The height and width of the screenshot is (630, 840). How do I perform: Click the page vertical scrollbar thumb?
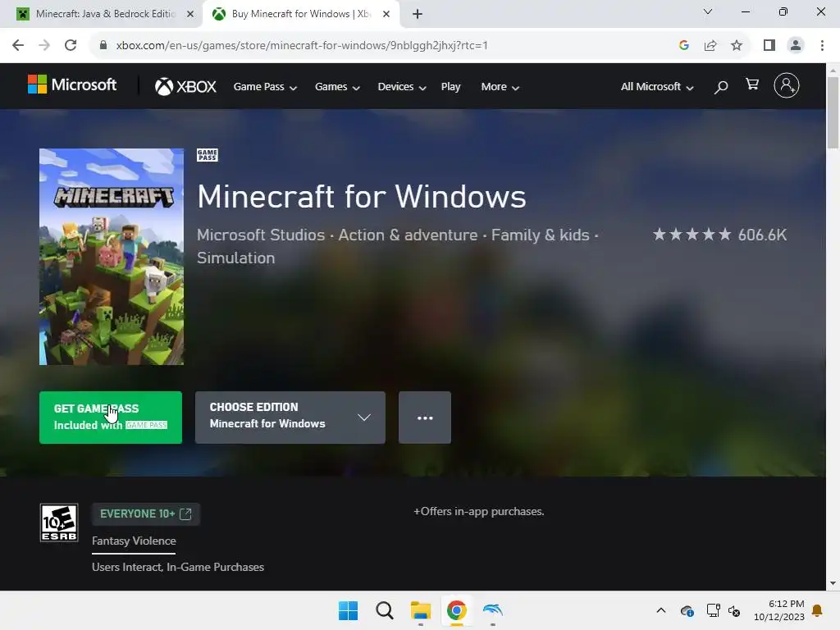pos(833,112)
